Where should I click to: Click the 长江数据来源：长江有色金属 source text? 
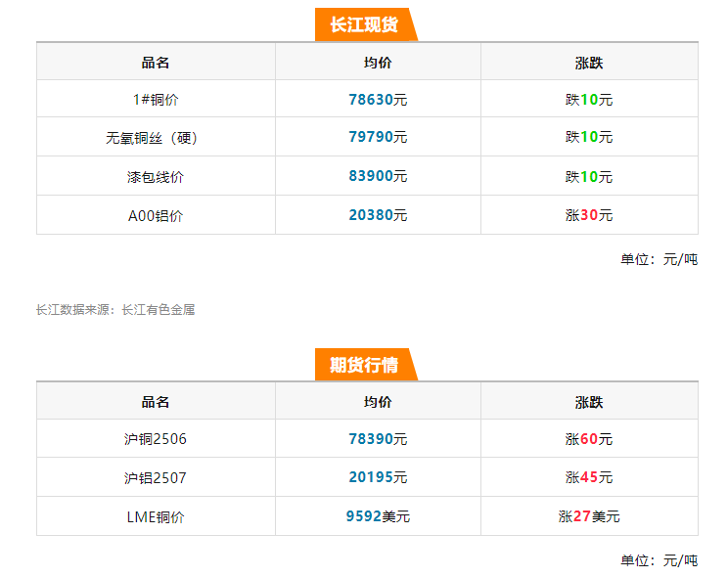[x=115, y=309]
